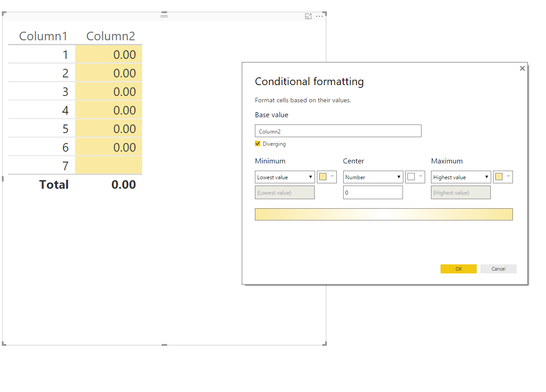Click the Column2 0.00 cell in row 1
The image size is (546, 392).
[109, 55]
